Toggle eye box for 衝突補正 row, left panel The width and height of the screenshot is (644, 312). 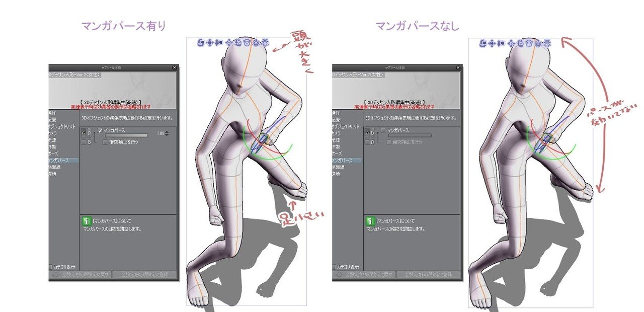(84, 142)
